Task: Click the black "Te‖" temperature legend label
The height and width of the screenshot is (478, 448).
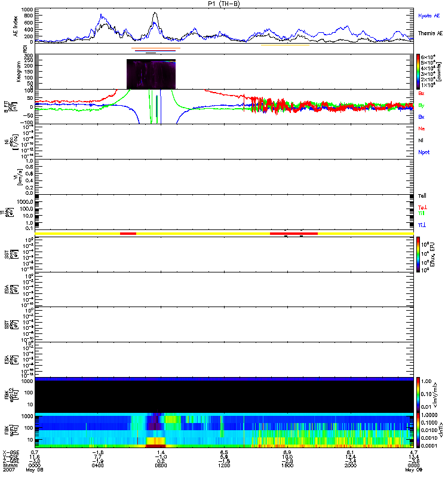Action: (x=422, y=196)
